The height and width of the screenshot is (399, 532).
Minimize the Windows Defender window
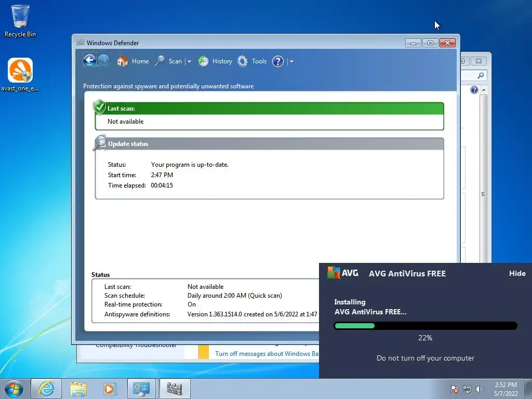(413, 43)
